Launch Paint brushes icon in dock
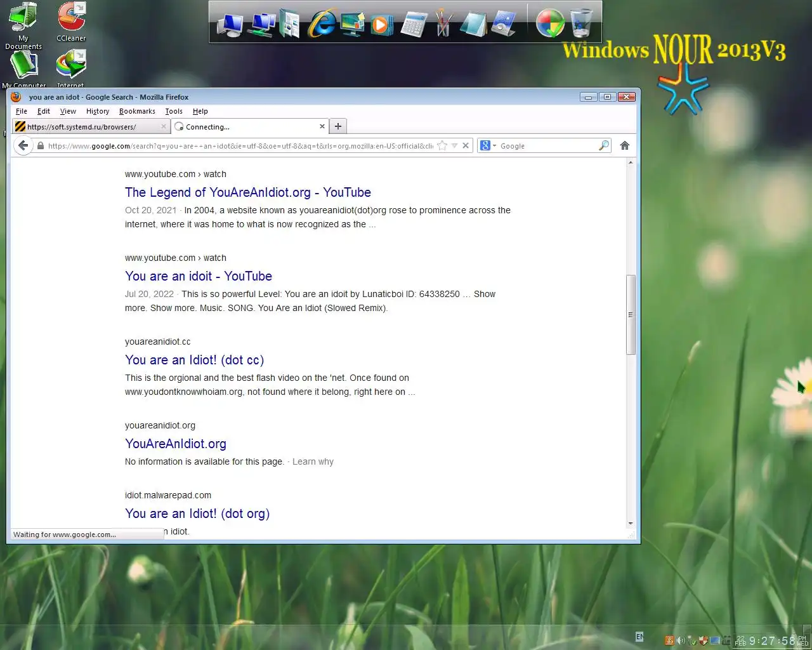 point(443,24)
